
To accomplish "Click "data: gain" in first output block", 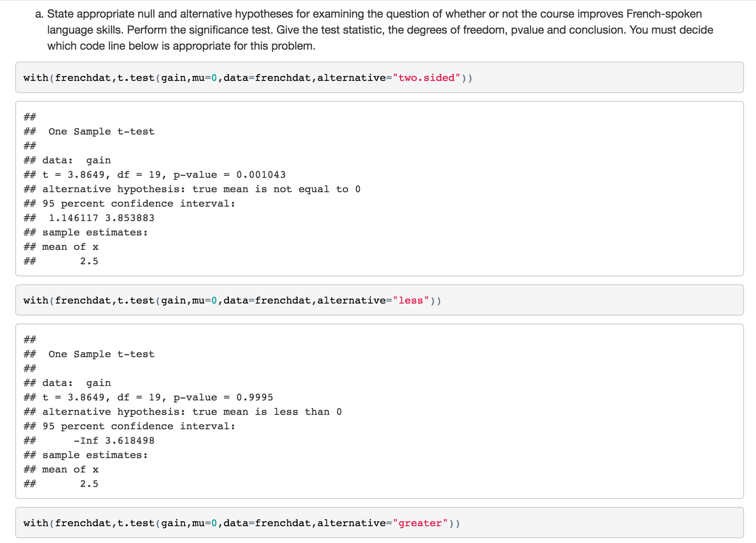I will point(76,160).
